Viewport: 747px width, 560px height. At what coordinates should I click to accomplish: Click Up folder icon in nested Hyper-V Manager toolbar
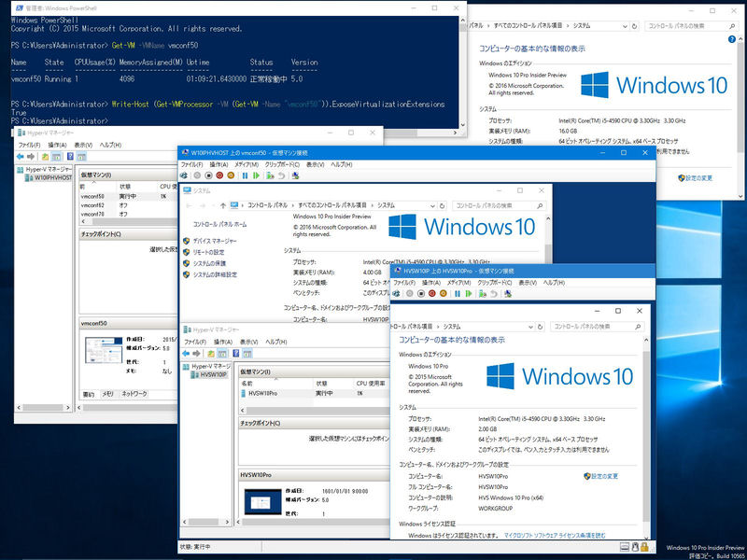coord(211,354)
